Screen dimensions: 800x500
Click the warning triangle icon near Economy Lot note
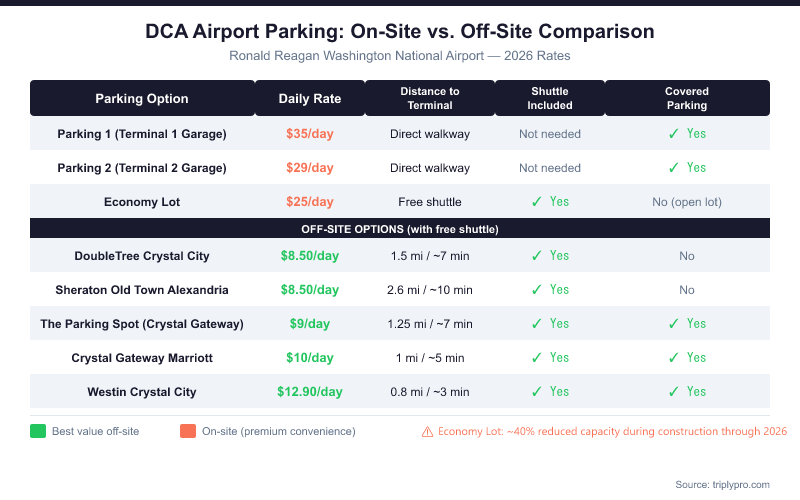(x=427, y=432)
